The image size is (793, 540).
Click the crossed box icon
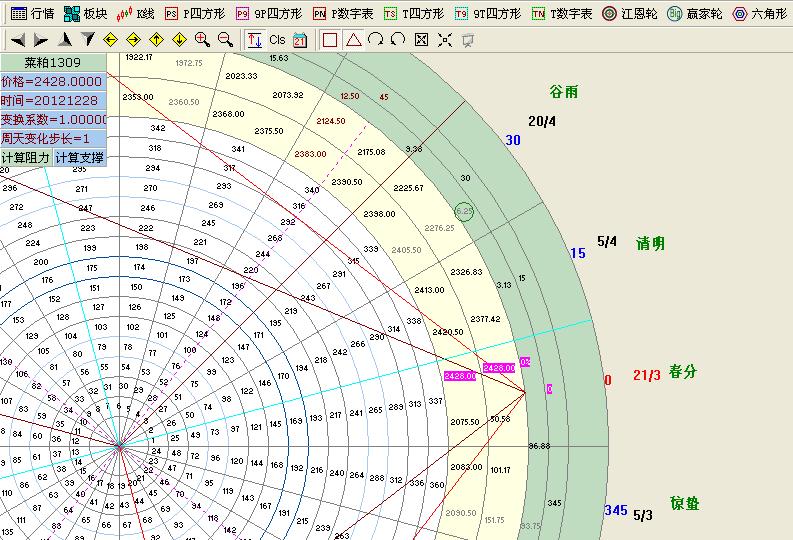click(x=421, y=40)
